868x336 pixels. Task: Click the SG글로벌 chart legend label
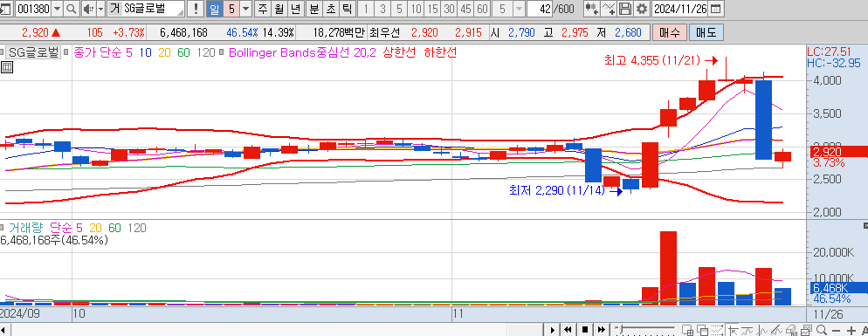[33, 53]
